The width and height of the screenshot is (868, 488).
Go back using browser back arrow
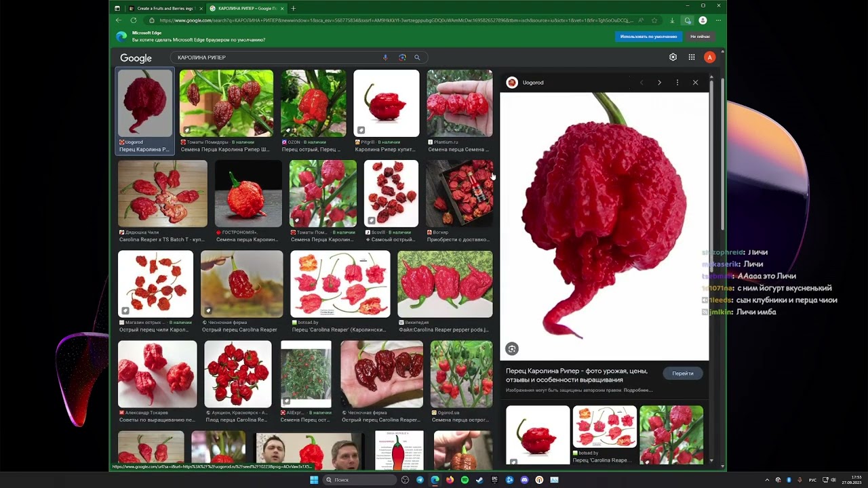click(118, 20)
